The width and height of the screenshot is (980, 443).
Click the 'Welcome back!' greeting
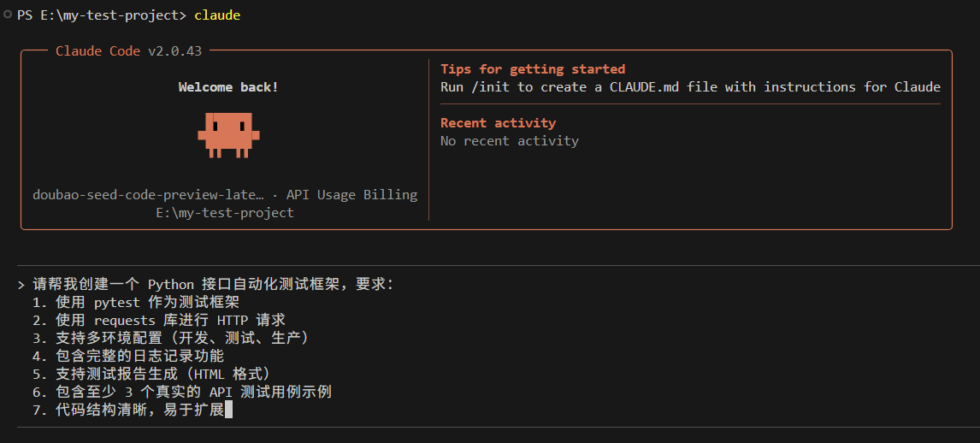[x=228, y=87]
